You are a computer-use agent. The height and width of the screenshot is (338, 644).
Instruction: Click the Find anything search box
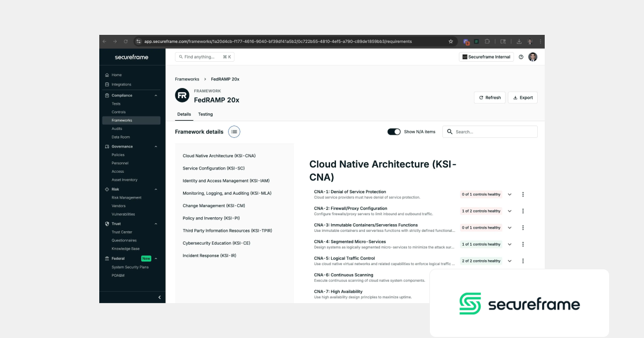click(x=204, y=57)
